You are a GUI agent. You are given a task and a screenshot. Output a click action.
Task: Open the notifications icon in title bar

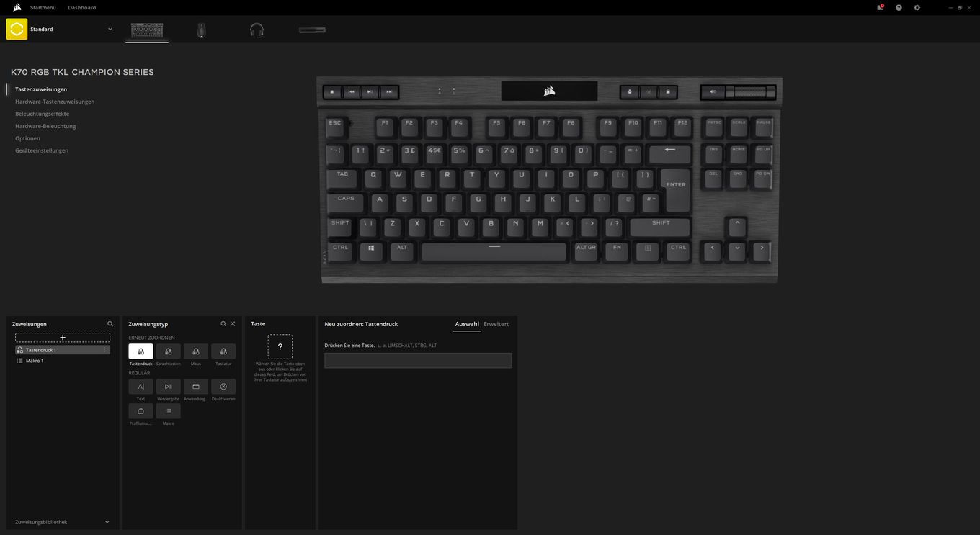[881, 7]
